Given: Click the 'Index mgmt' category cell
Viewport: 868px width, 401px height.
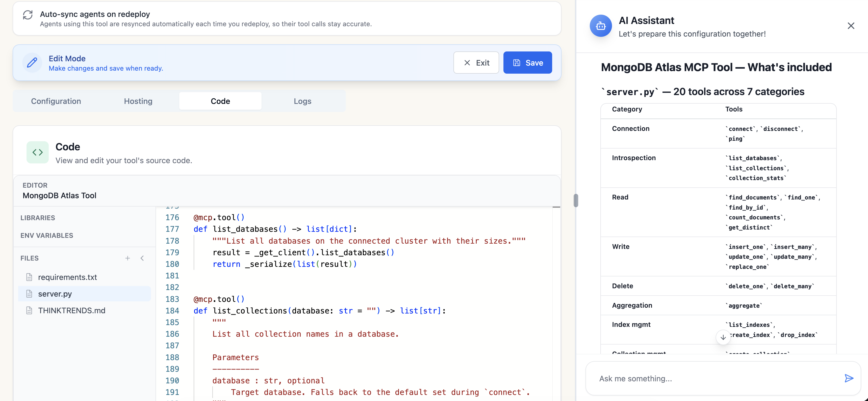Looking at the screenshot, I should 631,325.
